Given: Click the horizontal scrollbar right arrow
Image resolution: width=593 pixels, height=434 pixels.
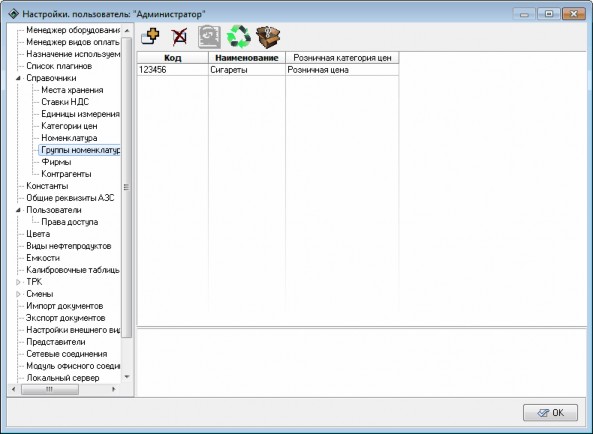Looking at the screenshot, I should (113, 389).
